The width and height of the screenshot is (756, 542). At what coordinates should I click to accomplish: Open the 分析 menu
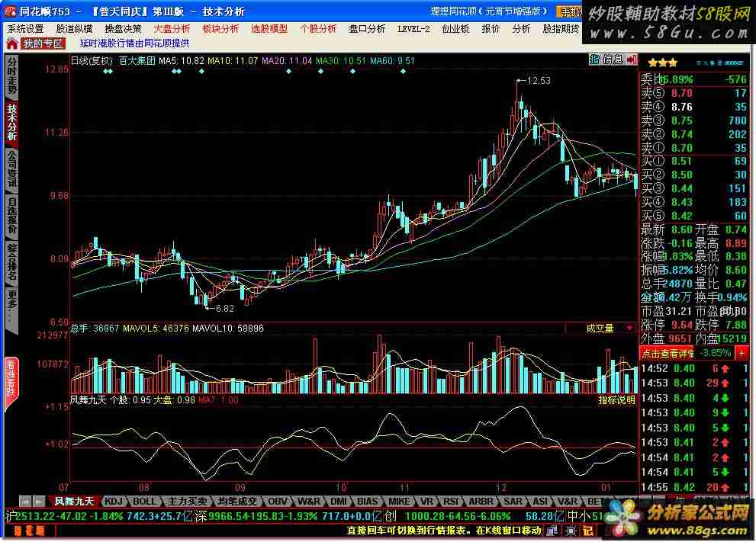pos(521,29)
